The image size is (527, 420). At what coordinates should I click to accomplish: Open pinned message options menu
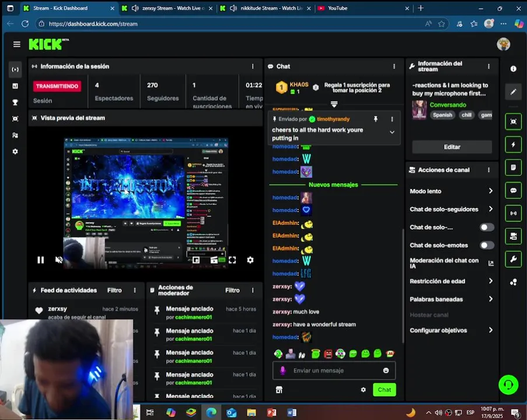[x=392, y=119]
